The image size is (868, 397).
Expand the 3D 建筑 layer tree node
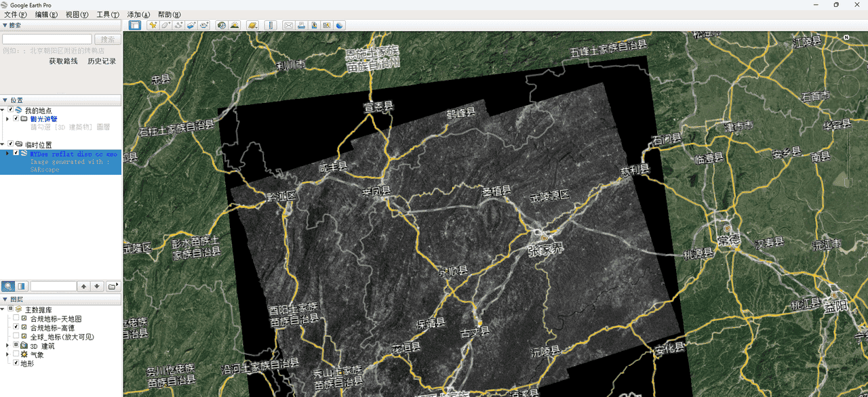pyautogui.click(x=7, y=346)
